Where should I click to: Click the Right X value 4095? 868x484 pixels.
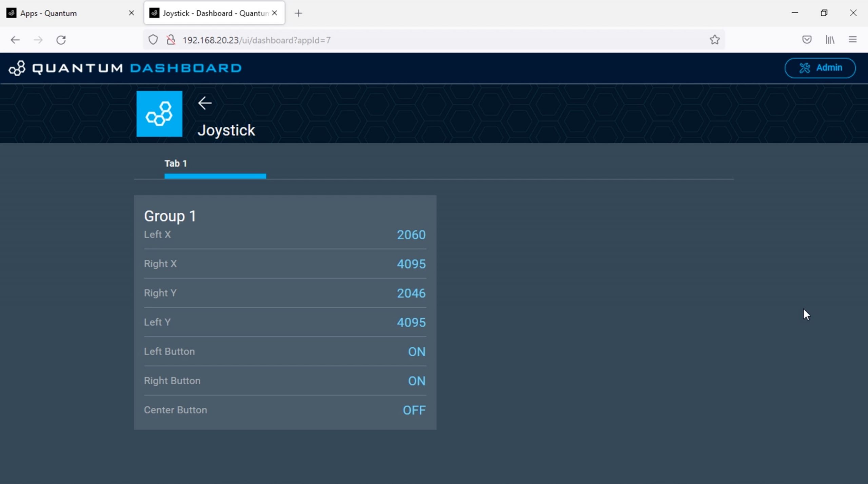click(411, 264)
